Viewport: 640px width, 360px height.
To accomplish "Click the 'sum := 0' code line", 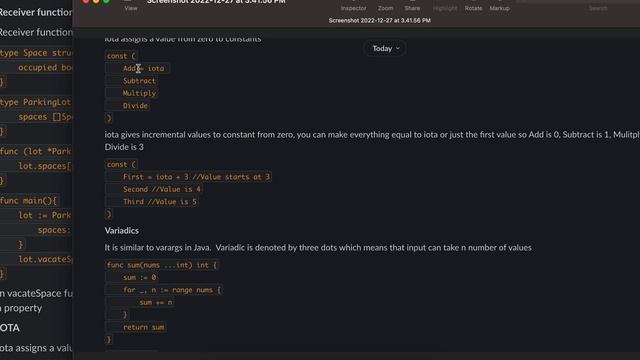I will (x=140, y=278).
